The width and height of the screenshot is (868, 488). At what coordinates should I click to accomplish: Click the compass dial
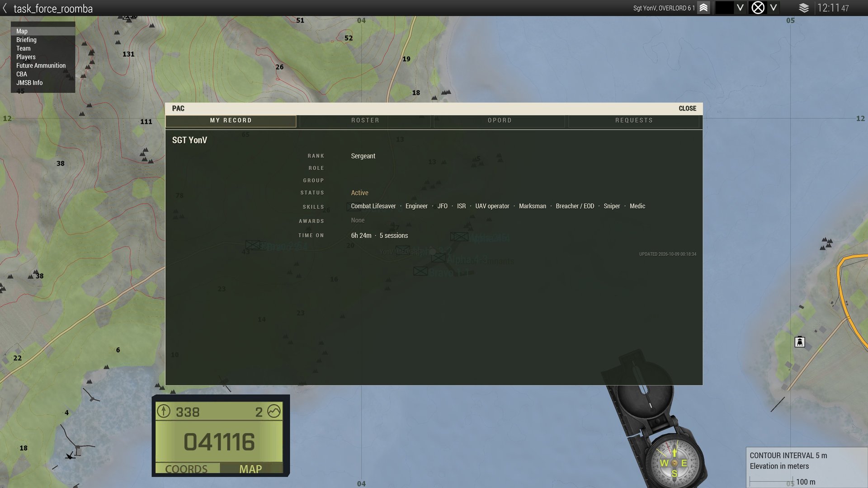tap(674, 463)
